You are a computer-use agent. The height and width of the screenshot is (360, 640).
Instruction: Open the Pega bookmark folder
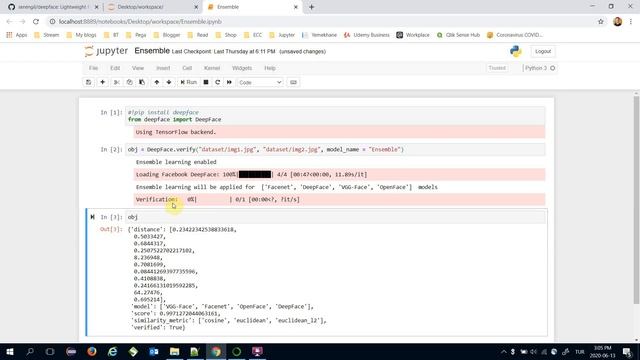point(136,35)
